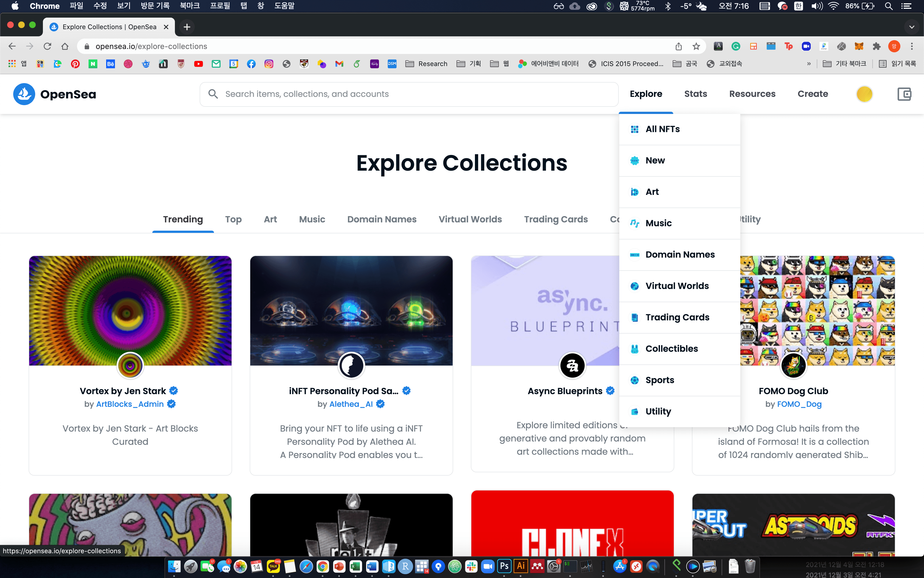Open the Research bookmarks folder
The height and width of the screenshot is (578, 924).
tap(426, 64)
